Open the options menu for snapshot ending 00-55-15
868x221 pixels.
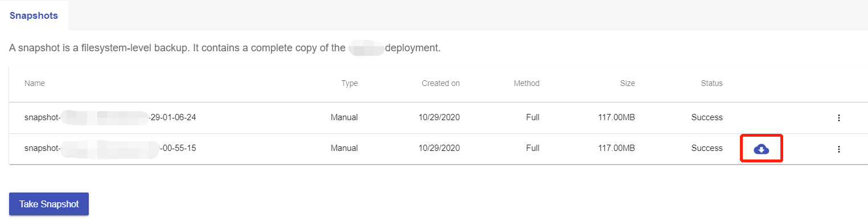838,149
